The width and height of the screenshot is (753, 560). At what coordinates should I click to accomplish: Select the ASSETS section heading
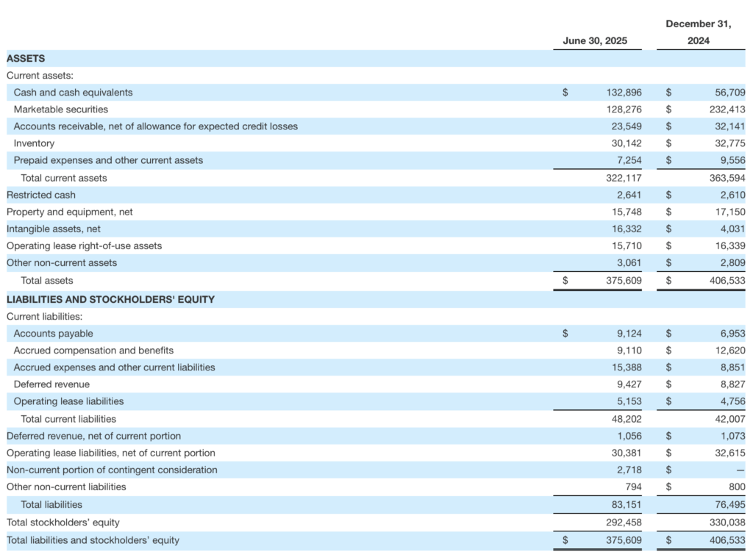coord(26,59)
